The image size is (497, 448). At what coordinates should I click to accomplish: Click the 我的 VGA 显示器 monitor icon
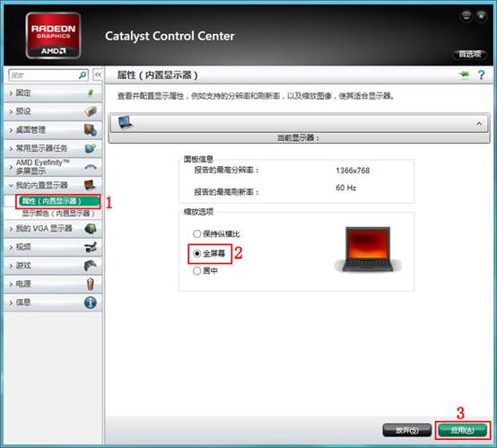pos(91,228)
